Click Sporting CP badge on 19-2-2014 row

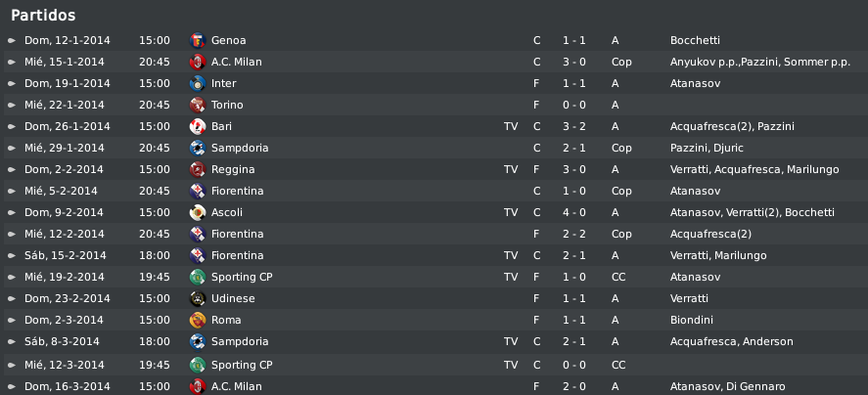(198, 277)
